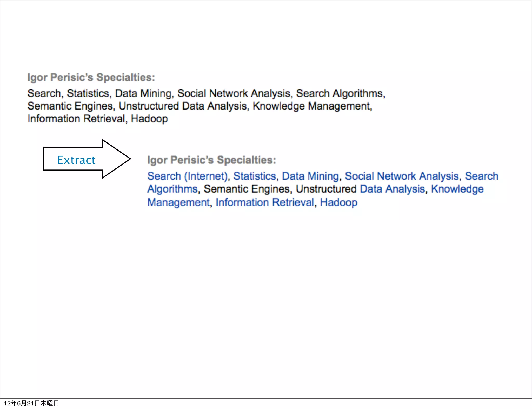Click the Search Algorithms link
Screen dimensions: 532x409
481,176
